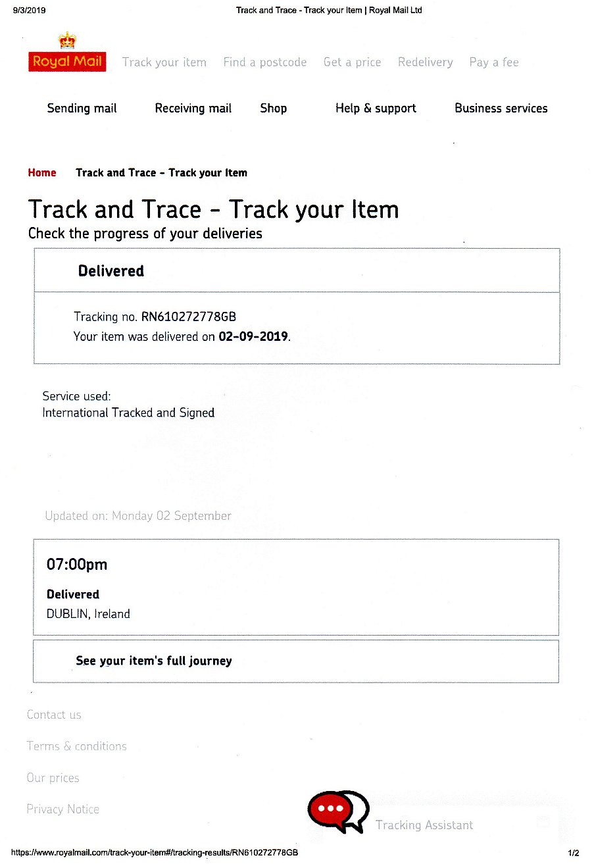Open the Get a price page

(352, 63)
